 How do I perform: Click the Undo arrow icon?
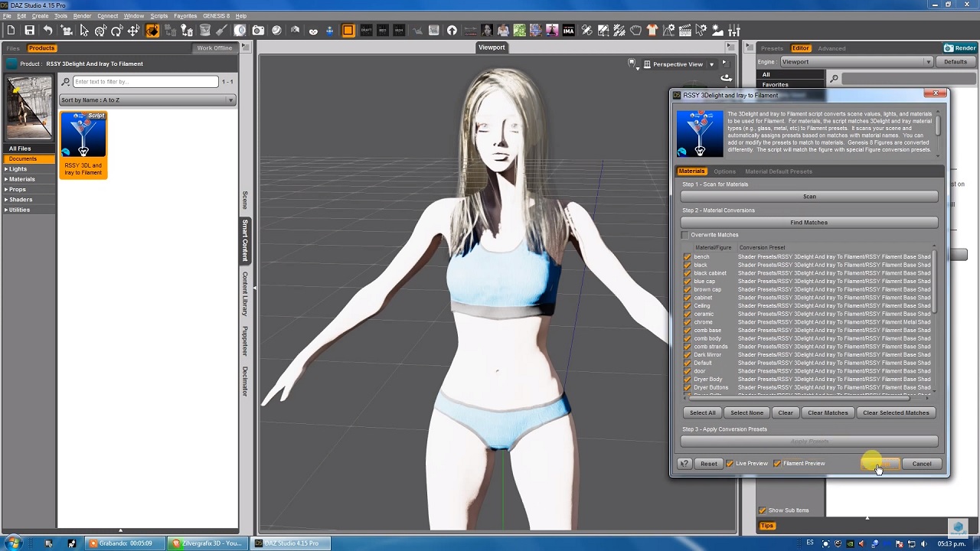(47, 31)
